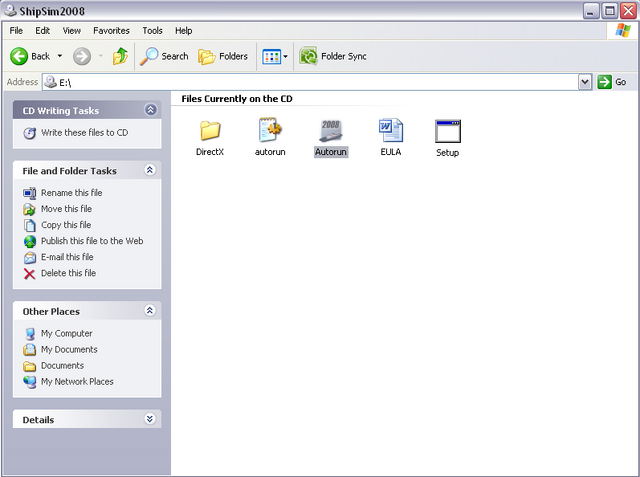Go up one folder level
The image size is (640, 477).
pos(120,56)
